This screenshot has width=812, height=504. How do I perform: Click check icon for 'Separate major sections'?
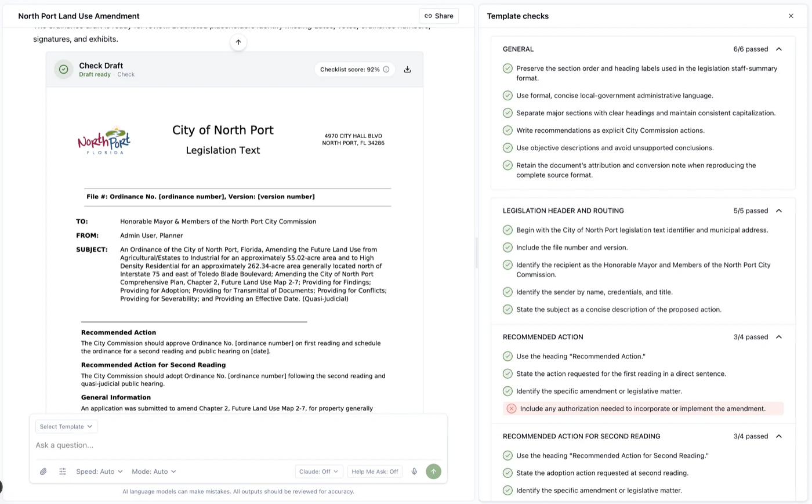coord(507,113)
